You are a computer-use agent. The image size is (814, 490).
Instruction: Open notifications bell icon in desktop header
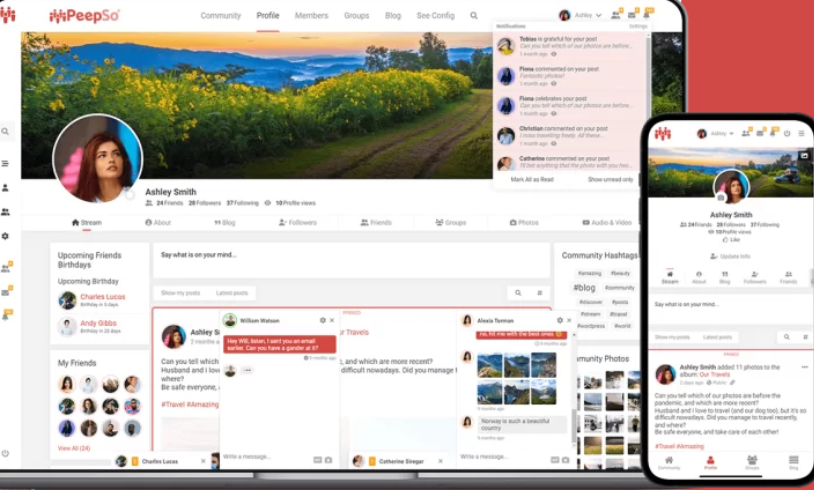point(646,15)
